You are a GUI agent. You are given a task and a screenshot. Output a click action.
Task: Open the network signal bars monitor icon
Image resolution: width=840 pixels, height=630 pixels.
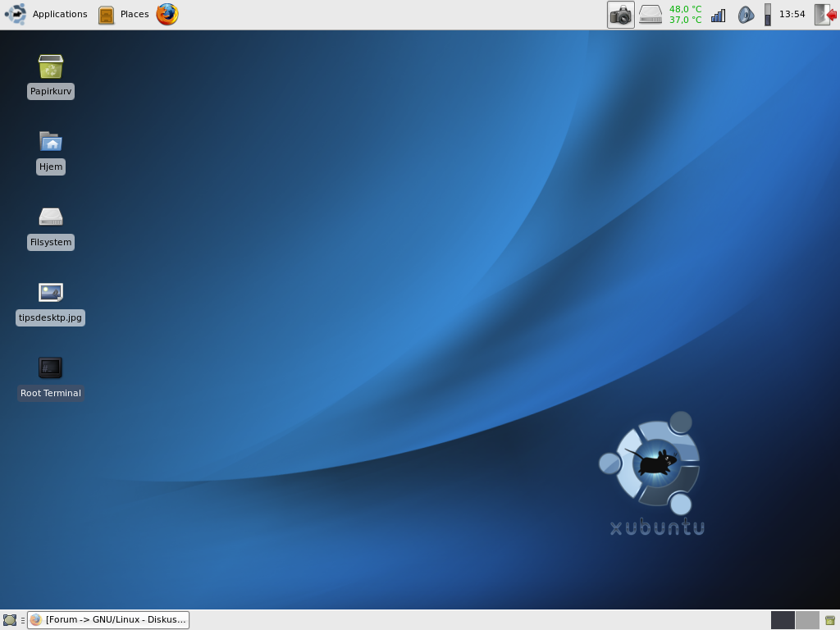point(718,15)
